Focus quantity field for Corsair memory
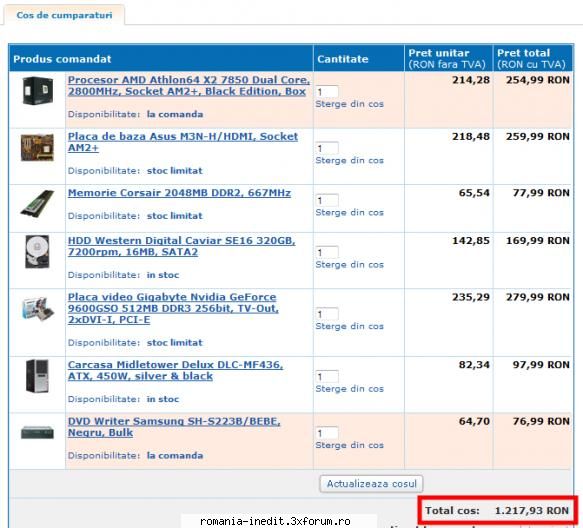 pyautogui.click(x=327, y=200)
